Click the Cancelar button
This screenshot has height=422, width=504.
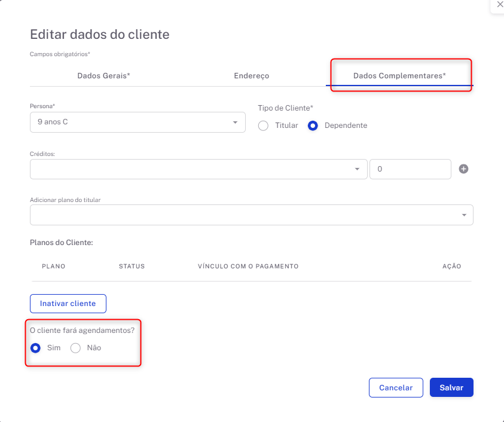[x=396, y=387]
